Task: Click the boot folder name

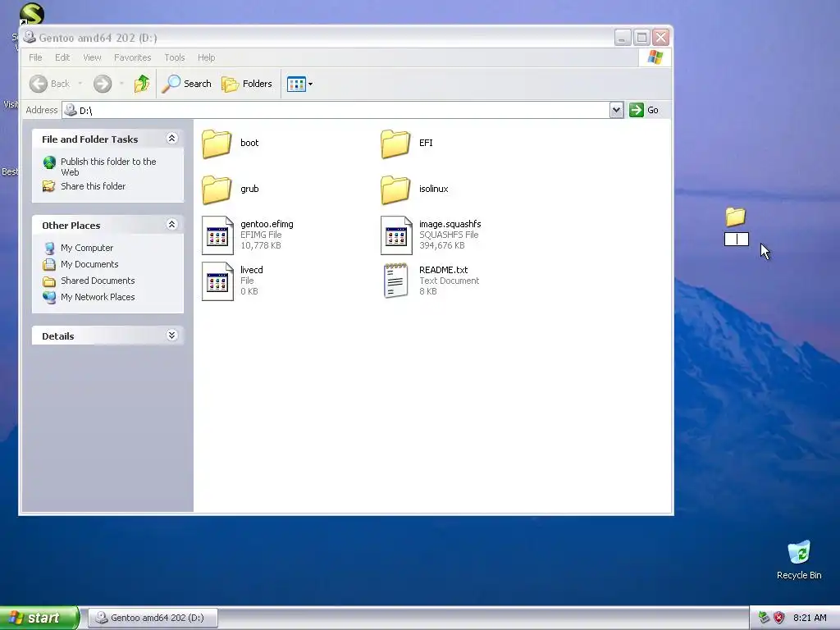Action: 249,143
